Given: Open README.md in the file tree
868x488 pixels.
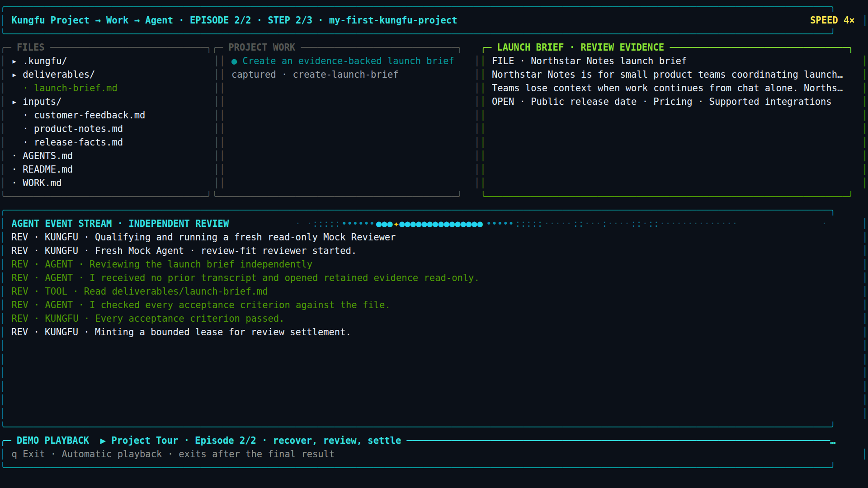Looking at the screenshot, I should point(47,169).
